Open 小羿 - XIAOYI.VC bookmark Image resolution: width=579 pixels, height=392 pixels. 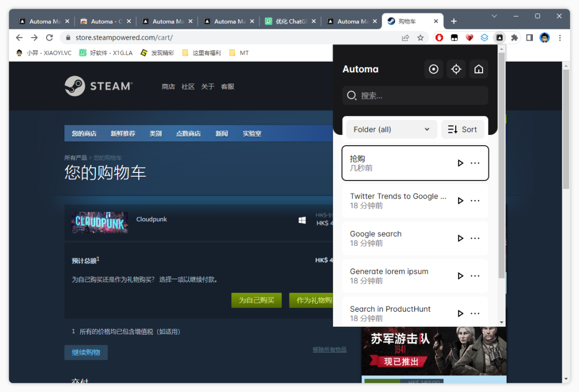tap(44, 52)
